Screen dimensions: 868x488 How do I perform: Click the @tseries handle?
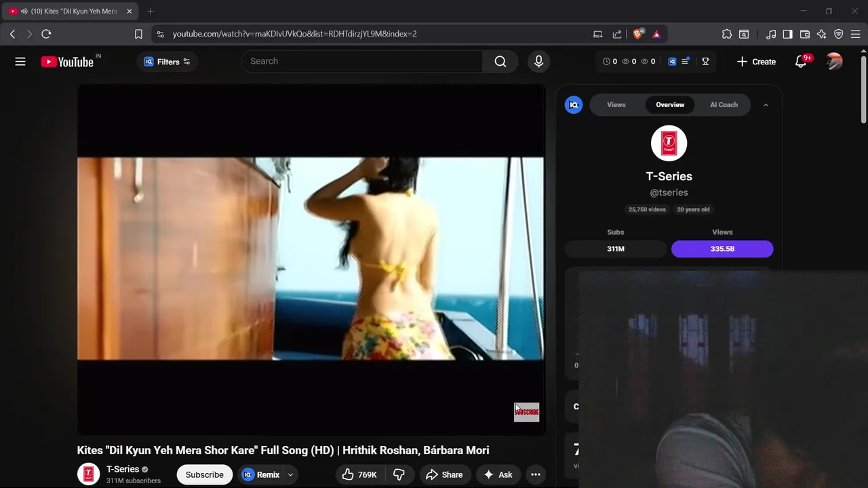[669, 192]
